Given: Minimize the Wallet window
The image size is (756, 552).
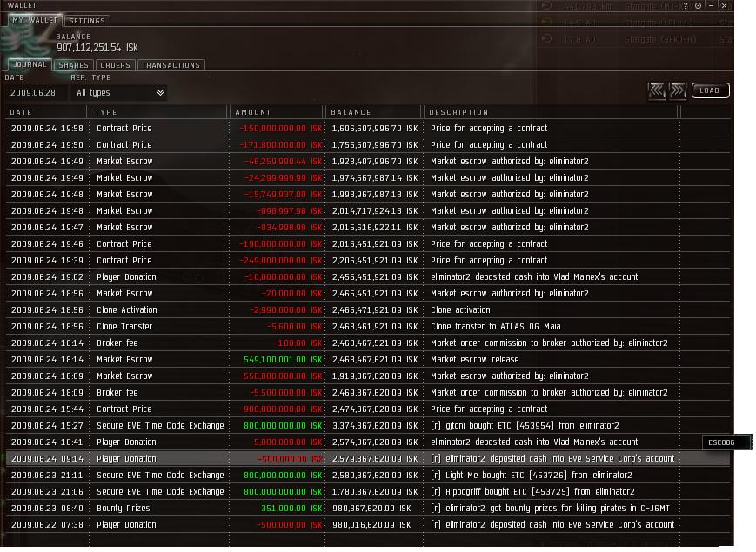Looking at the screenshot, I should tap(711, 6).
